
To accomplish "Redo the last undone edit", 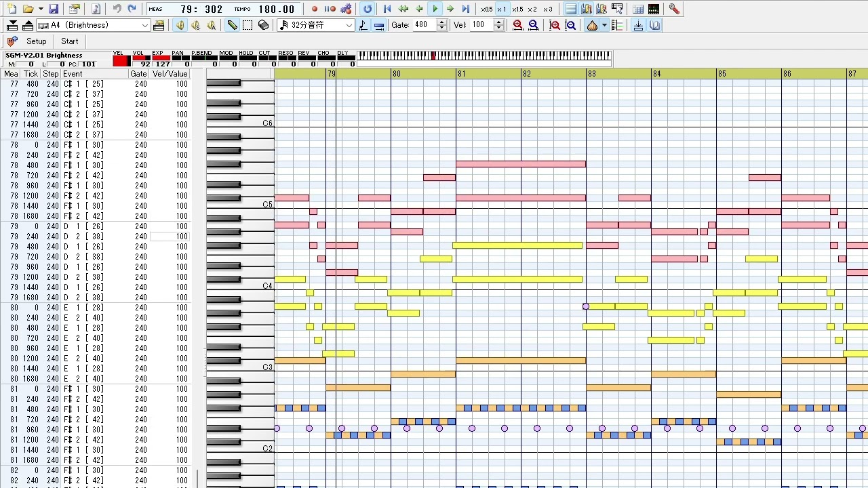I will (x=132, y=9).
